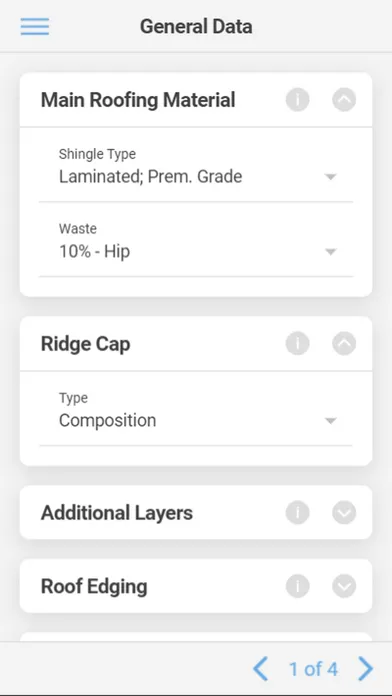Click the Laminated; Prem. Grade value
392x696 pixels.
click(150, 177)
